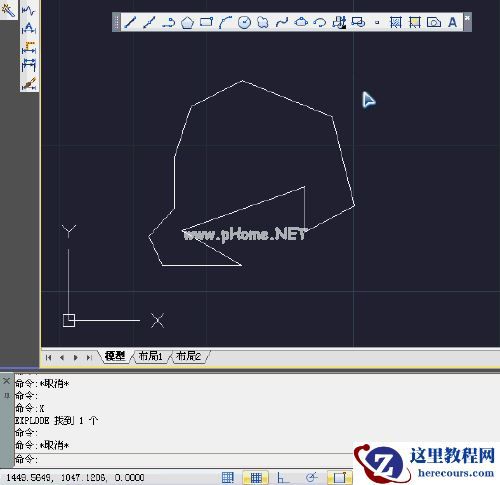Switch to the 布局2 layout tab
Image resolution: width=500 pixels, height=485 pixels.
[188, 356]
